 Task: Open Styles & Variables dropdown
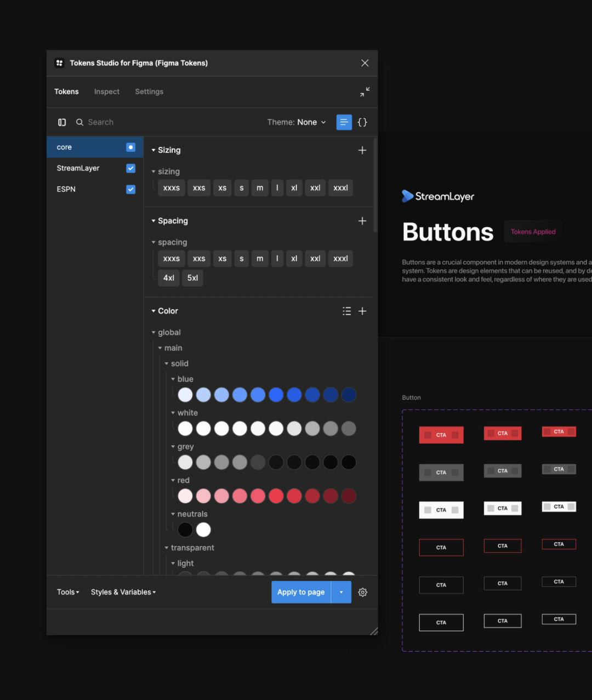123,593
